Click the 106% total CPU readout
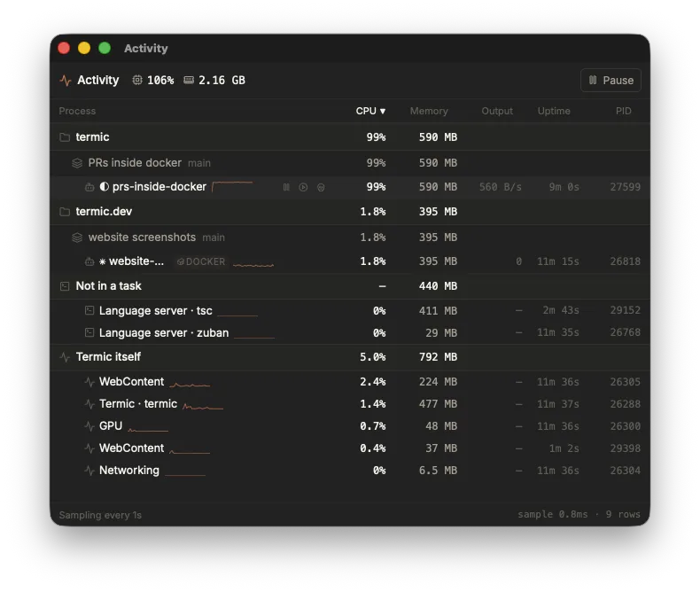This screenshot has height=592, width=700. click(160, 81)
